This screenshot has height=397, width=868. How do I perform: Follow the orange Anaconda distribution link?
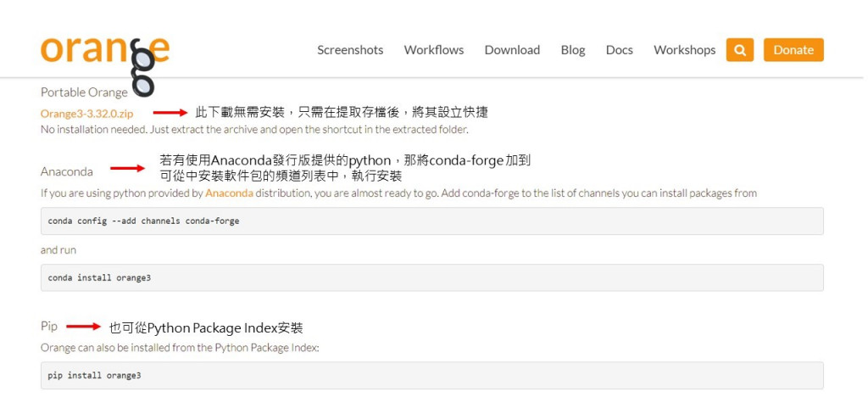[229, 193]
